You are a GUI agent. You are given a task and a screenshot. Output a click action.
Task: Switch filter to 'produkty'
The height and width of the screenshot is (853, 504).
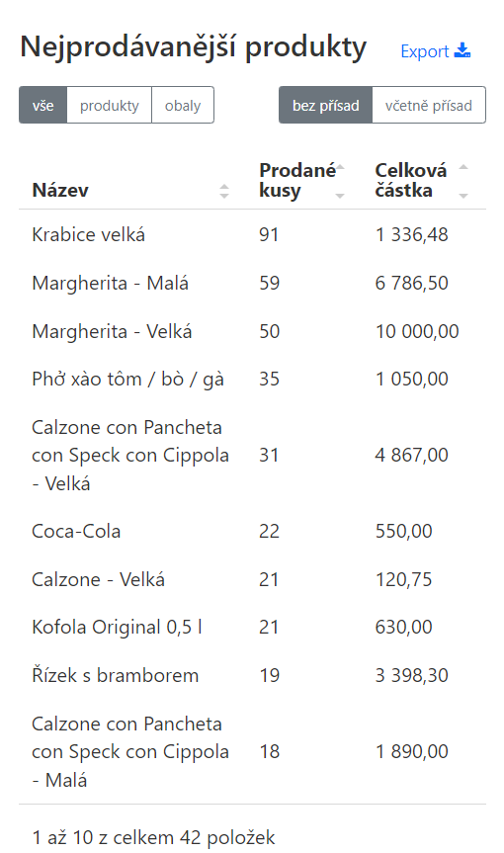point(110,105)
